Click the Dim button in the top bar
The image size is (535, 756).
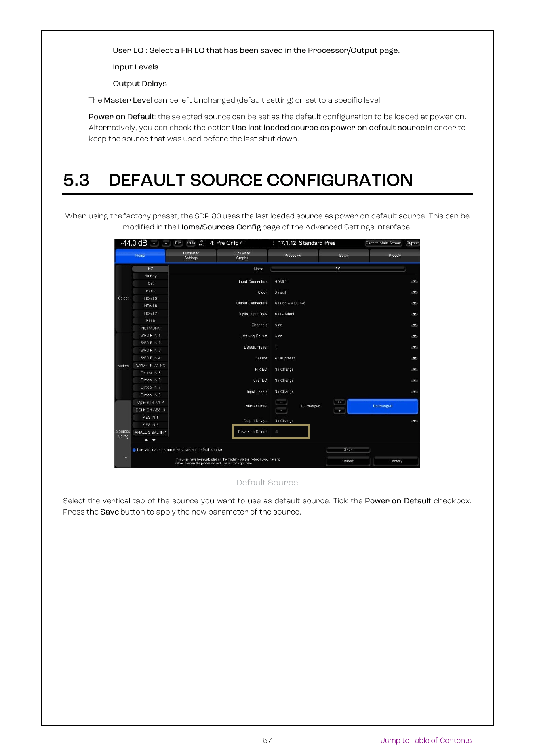[x=178, y=243]
